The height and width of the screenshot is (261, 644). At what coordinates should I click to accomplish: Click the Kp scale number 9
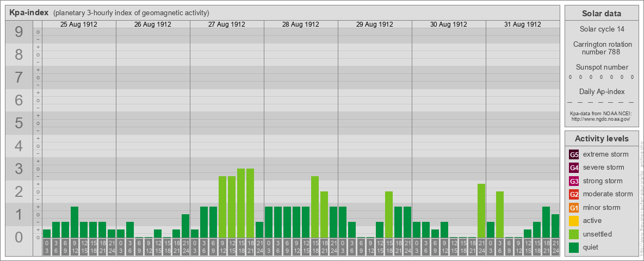point(19,32)
